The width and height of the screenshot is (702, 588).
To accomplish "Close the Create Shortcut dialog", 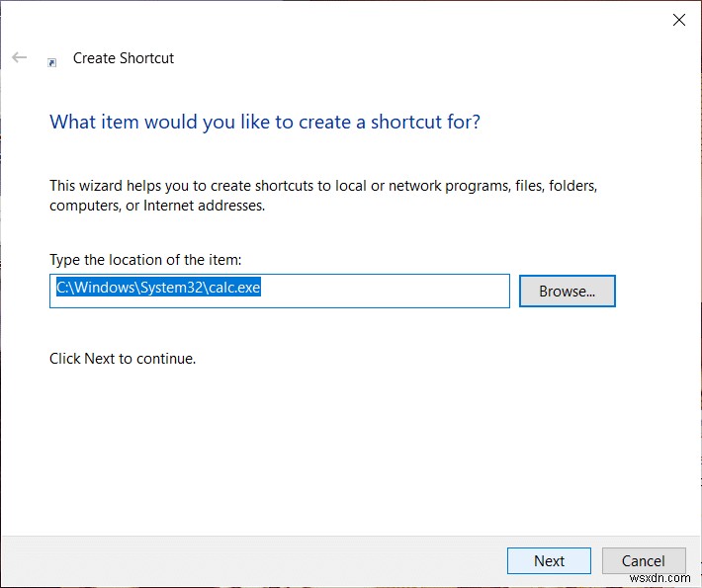I will pos(678,20).
